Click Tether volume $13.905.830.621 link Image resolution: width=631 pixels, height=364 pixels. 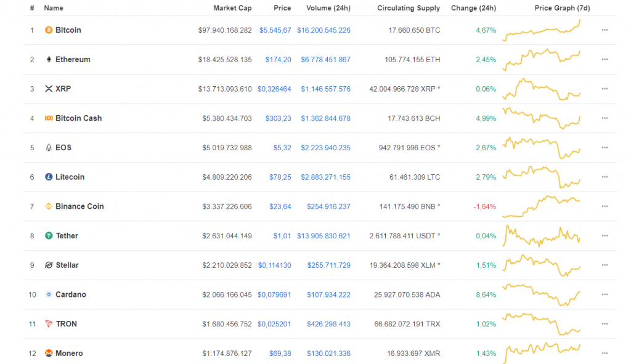pyautogui.click(x=324, y=236)
